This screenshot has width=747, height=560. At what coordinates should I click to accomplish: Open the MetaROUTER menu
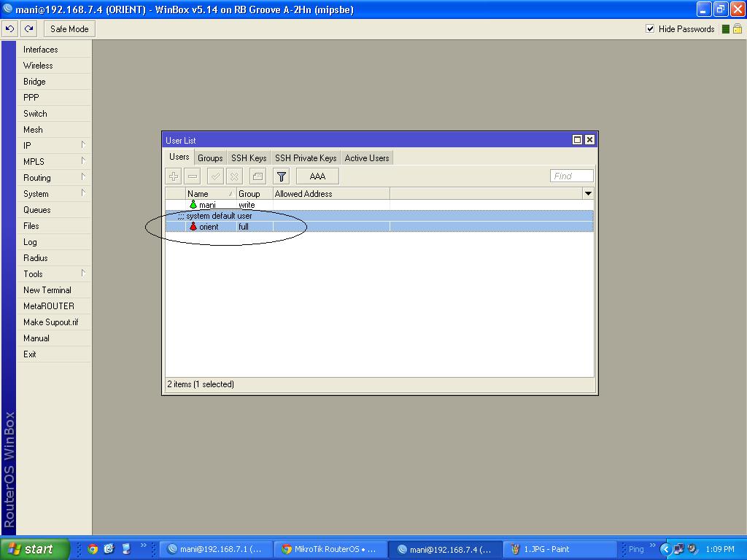53,306
